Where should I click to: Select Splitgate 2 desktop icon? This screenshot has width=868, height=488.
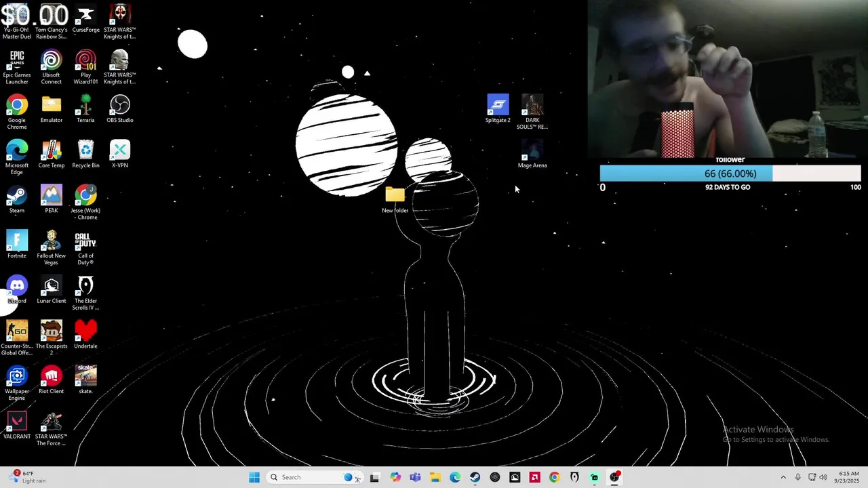click(x=498, y=109)
